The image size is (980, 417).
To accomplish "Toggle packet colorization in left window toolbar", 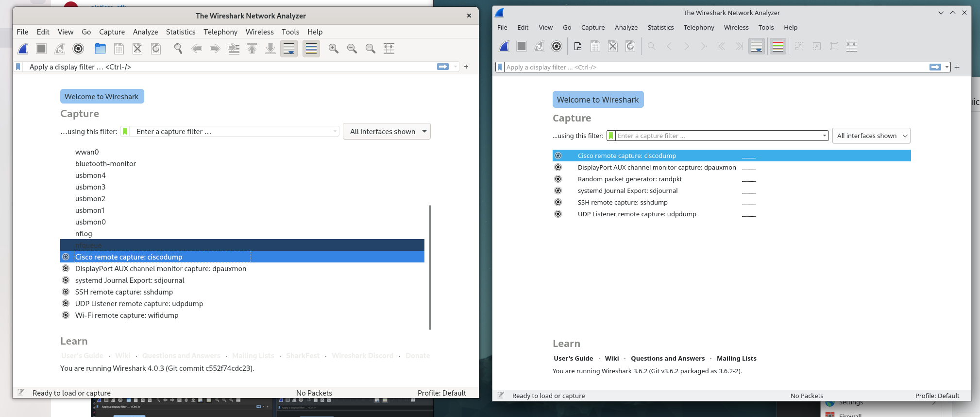I will coord(311,49).
